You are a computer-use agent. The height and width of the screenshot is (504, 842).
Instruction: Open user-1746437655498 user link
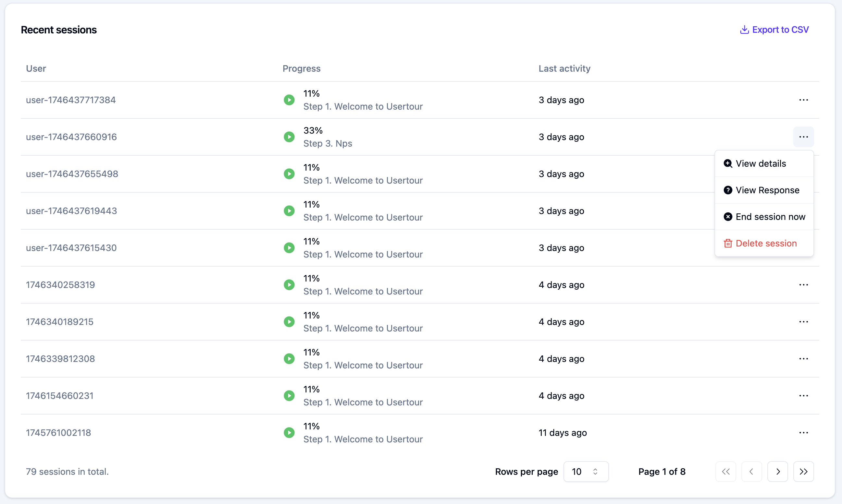pyautogui.click(x=72, y=174)
